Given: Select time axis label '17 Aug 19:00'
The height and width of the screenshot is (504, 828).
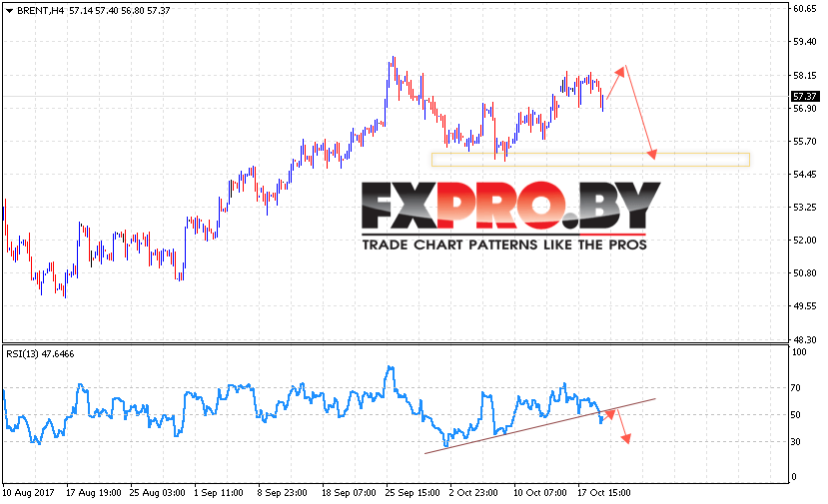Looking at the screenshot, I should tap(94, 493).
